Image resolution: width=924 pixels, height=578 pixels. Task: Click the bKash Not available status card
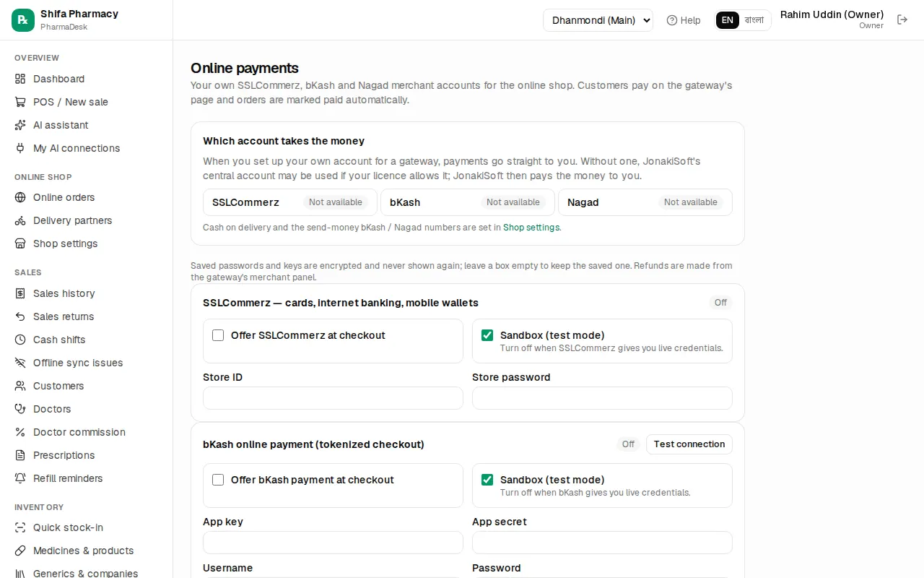pos(468,202)
